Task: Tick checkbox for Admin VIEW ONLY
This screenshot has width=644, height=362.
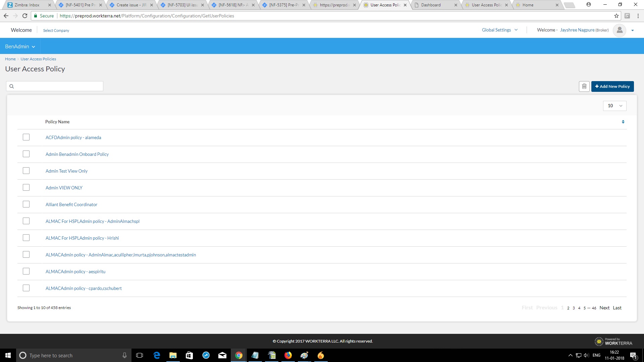Action: pyautogui.click(x=26, y=188)
